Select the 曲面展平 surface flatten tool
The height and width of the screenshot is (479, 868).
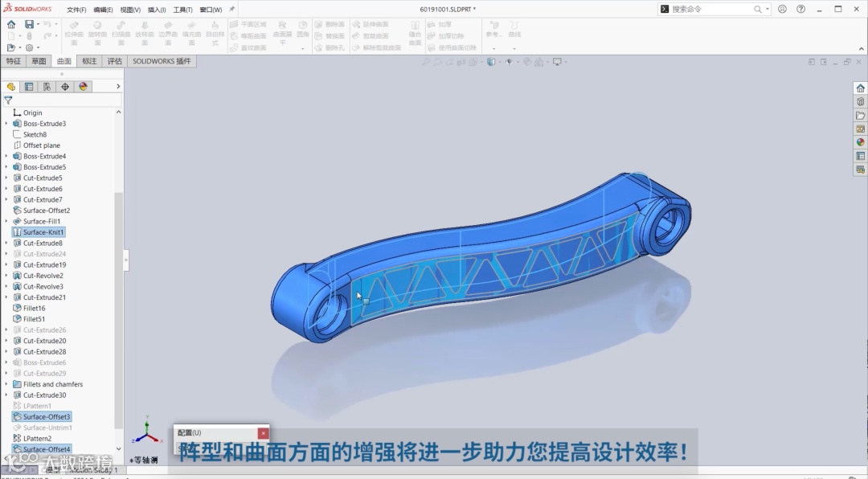pos(282,33)
